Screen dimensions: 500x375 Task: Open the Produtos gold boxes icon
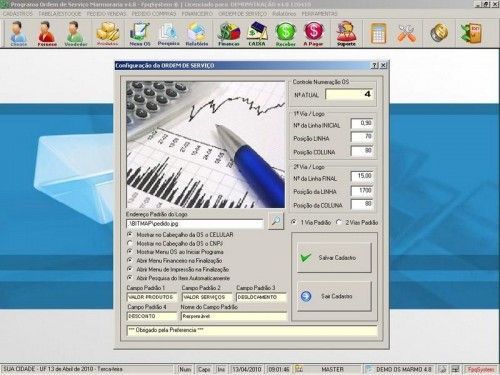tap(107, 33)
